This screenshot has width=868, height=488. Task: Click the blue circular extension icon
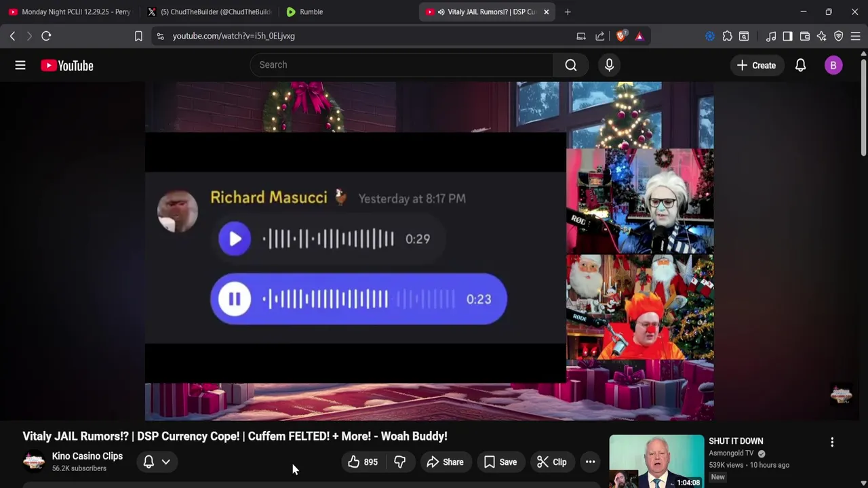[710, 36]
